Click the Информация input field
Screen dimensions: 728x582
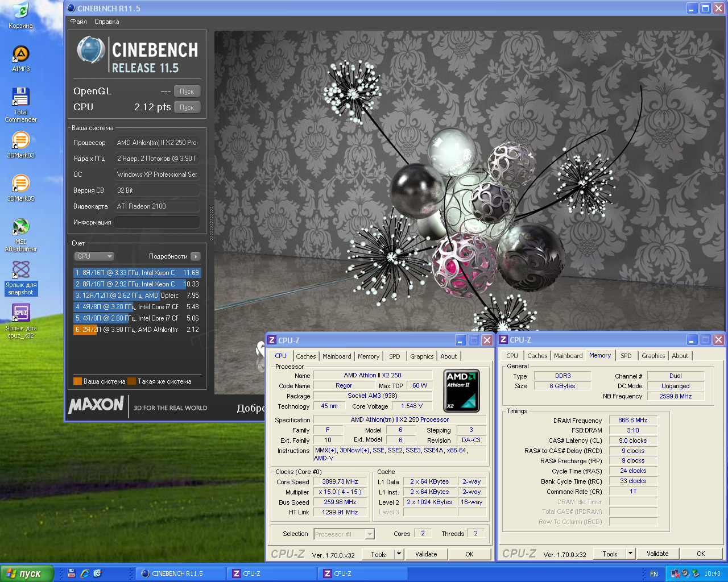pos(158,222)
